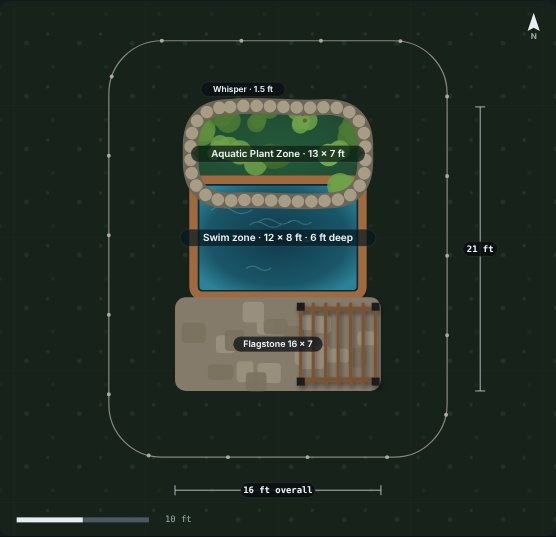Select the 'Aquatic Plant Zone · 13 × 7 ft' label
556x537 pixels.
click(278, 154)
